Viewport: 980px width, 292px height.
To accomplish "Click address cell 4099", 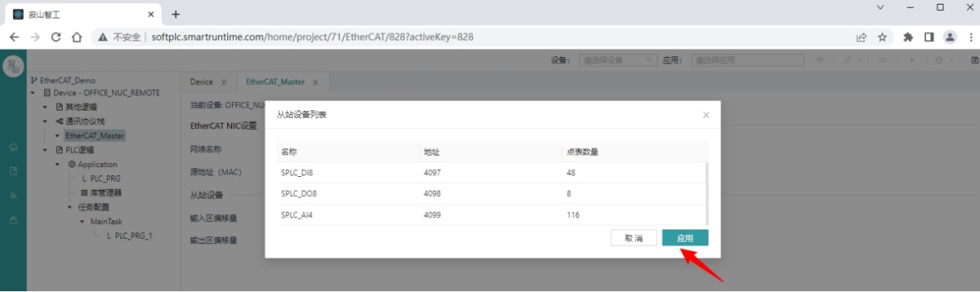I will click(431, 215).
